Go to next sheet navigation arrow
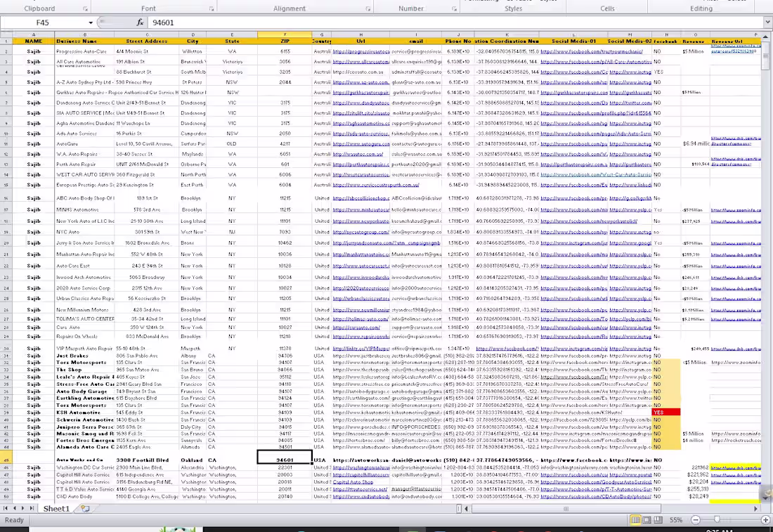This screenshot has width=773, height=532. coord(22,508)
